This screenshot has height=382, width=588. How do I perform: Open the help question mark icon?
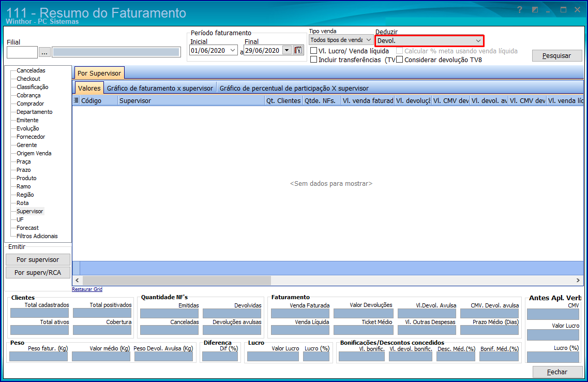(519, 10)
